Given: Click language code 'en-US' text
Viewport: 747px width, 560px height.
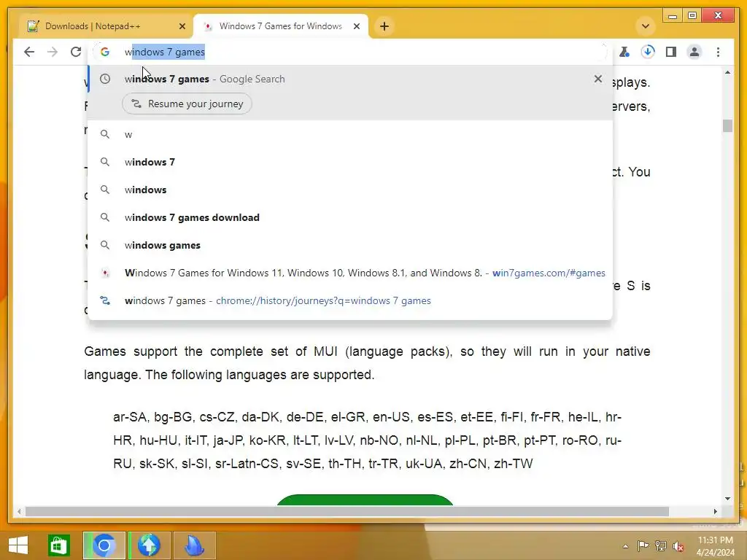Looking at the screenshot, I should 391,417.
